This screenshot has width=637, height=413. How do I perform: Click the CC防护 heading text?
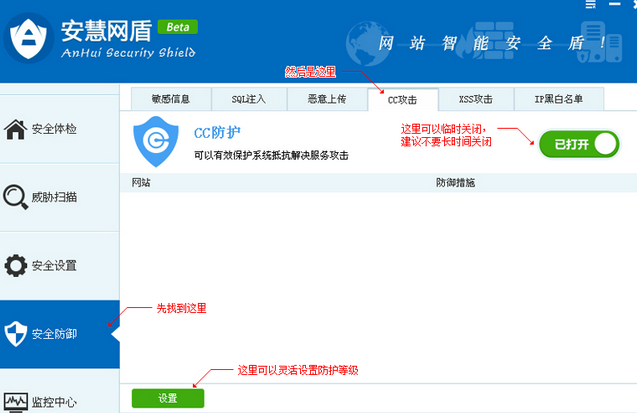click(217, 132)
